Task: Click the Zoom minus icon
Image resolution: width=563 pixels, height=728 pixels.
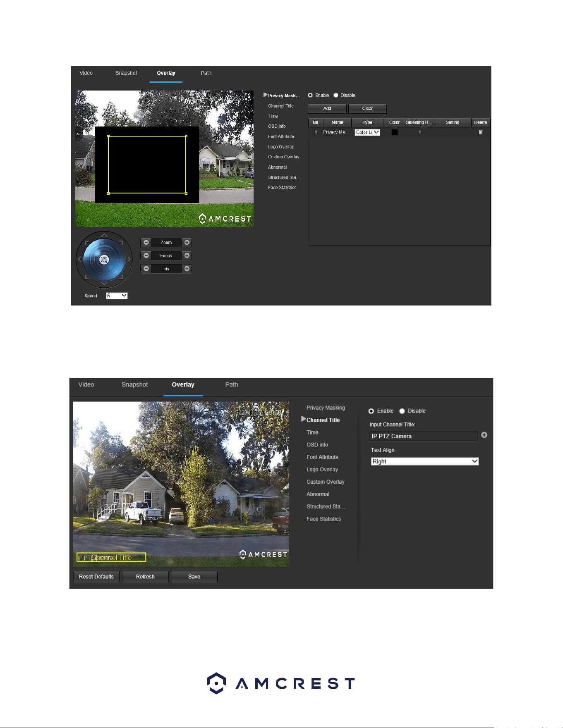Action: (146, 243)
